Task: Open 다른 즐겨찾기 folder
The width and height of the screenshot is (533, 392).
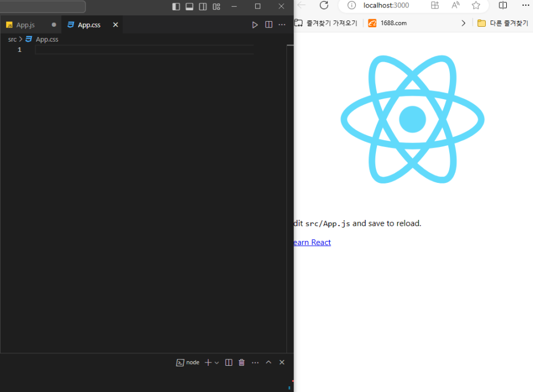Action: (x=503, y=23)
